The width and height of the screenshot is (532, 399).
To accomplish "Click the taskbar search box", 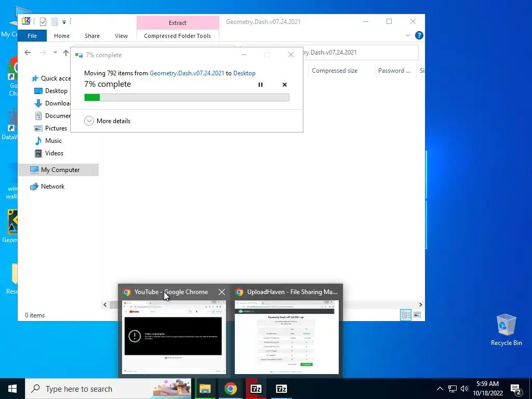I will [x=108, y=389].
